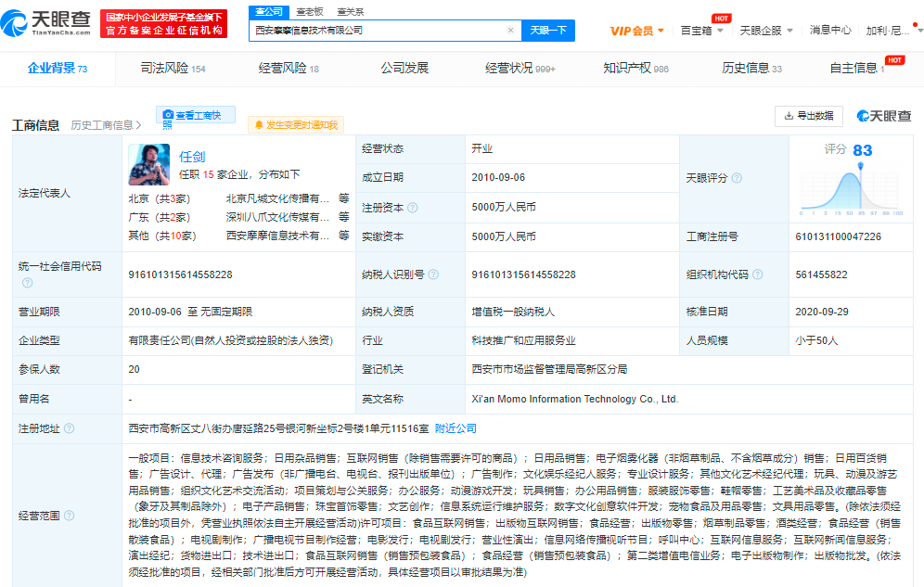The image size is (924, 587).
Task: Click the help icon under 统一社会信用代码
Action: coord(27,283)
